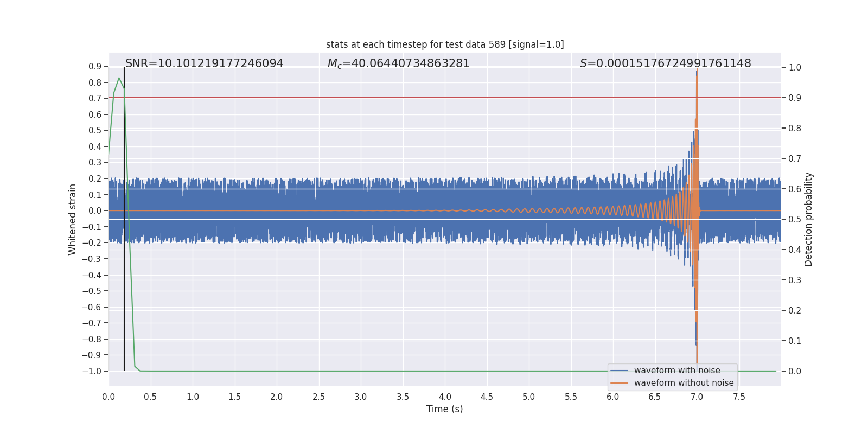Click the S value annotation
The width and height of the screenshot is (868, 434).
pyautogui.click(x=665, y=63)
